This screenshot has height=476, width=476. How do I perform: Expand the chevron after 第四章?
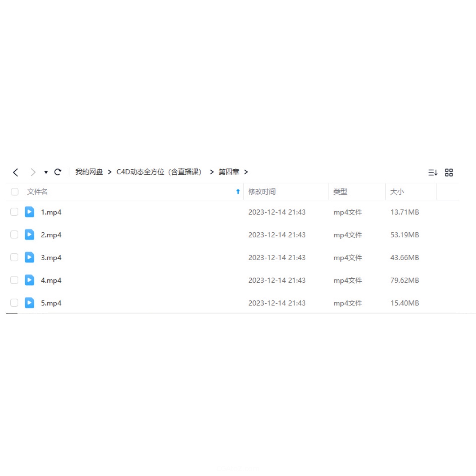(246, 172)
